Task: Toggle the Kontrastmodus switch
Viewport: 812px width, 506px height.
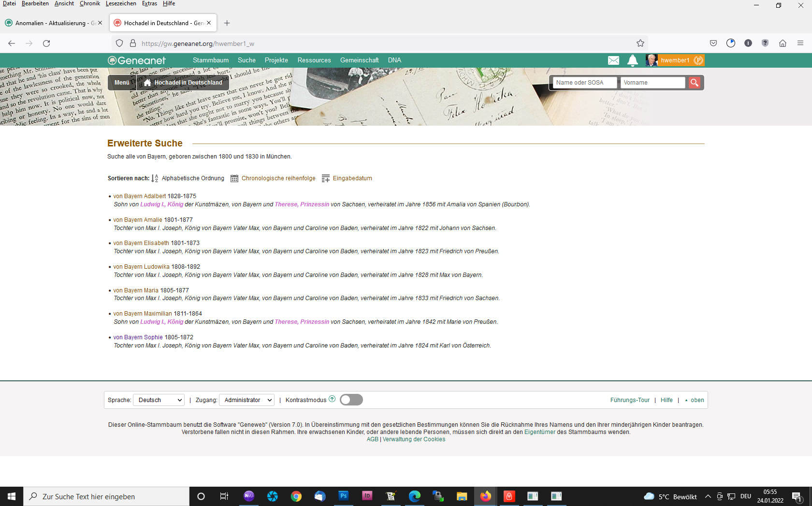Action: (351, 400)
